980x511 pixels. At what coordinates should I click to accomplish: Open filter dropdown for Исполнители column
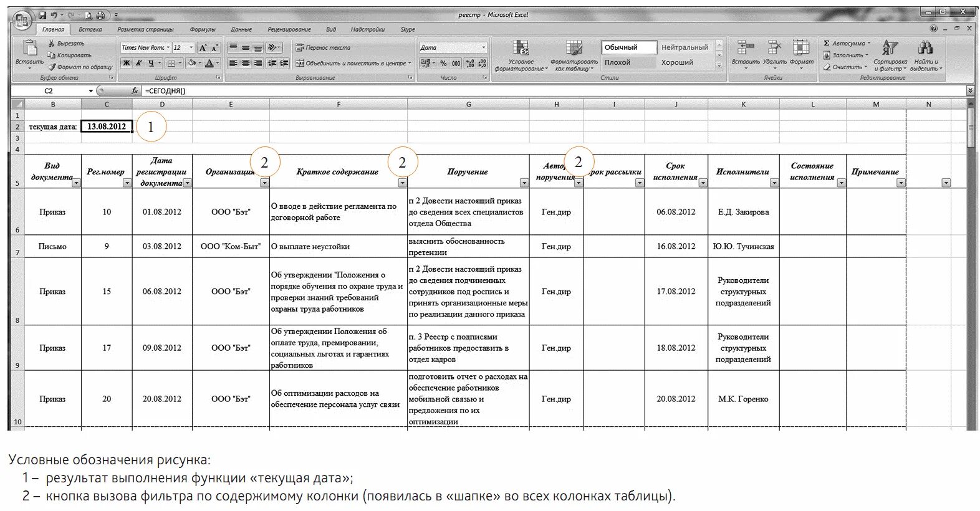pyautogui.click(x=774, y=183)
